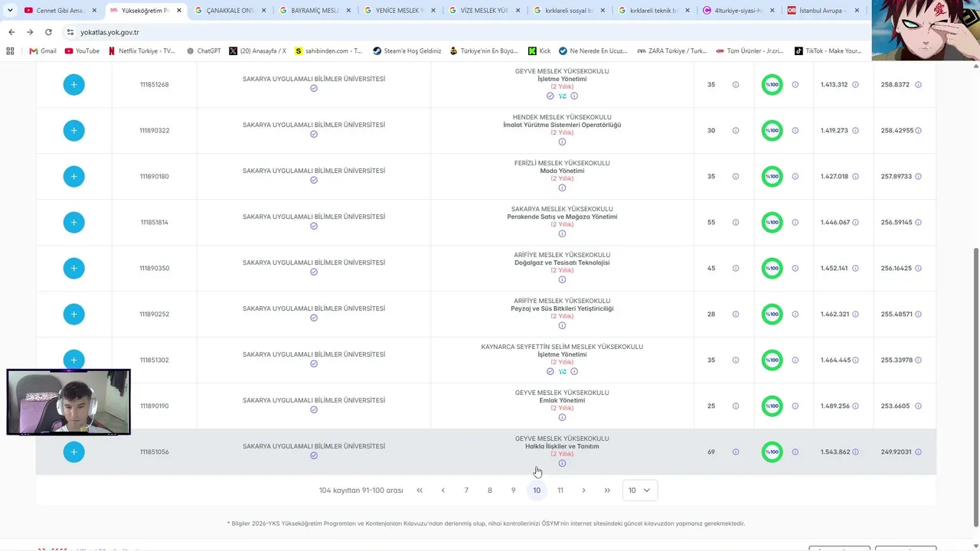Screen dimensions: 980x551
Task: Click the info icon beside ranking 1.413.312
Action: (855, 84)
